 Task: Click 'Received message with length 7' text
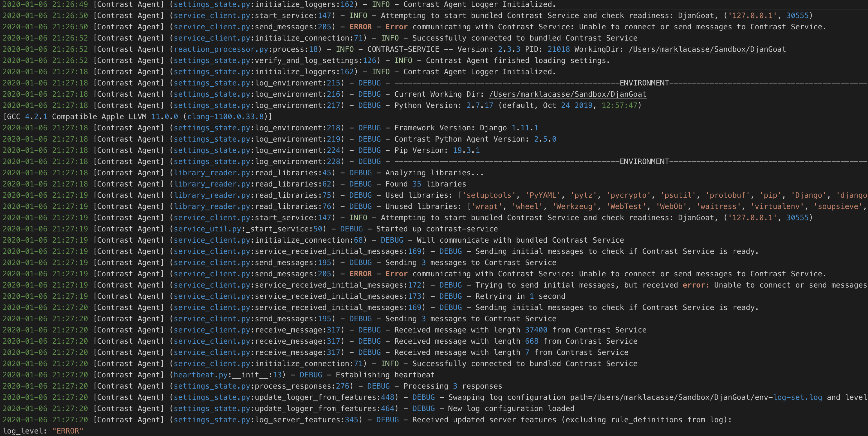point(462,352)
